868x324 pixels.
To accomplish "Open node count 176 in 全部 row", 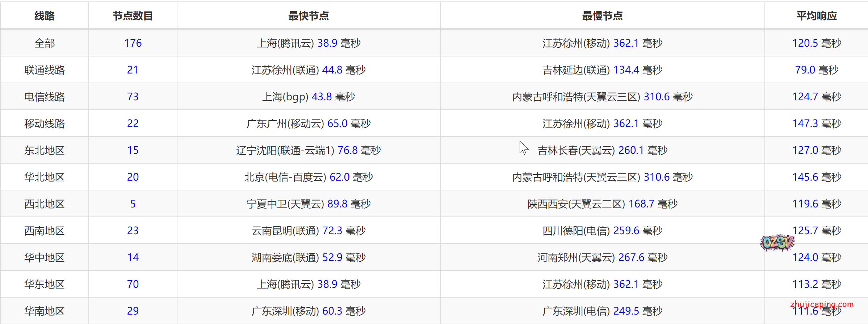I will [133, 43].
